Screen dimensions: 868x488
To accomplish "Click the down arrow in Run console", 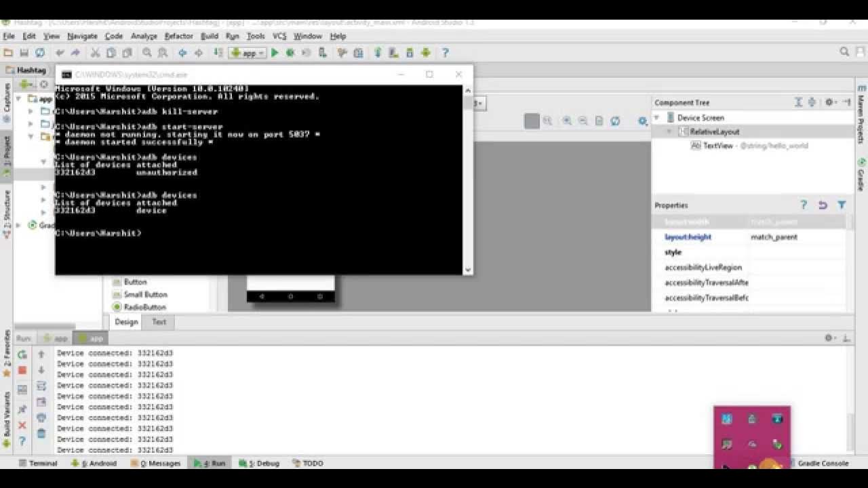I will click(x=41, y=370).
